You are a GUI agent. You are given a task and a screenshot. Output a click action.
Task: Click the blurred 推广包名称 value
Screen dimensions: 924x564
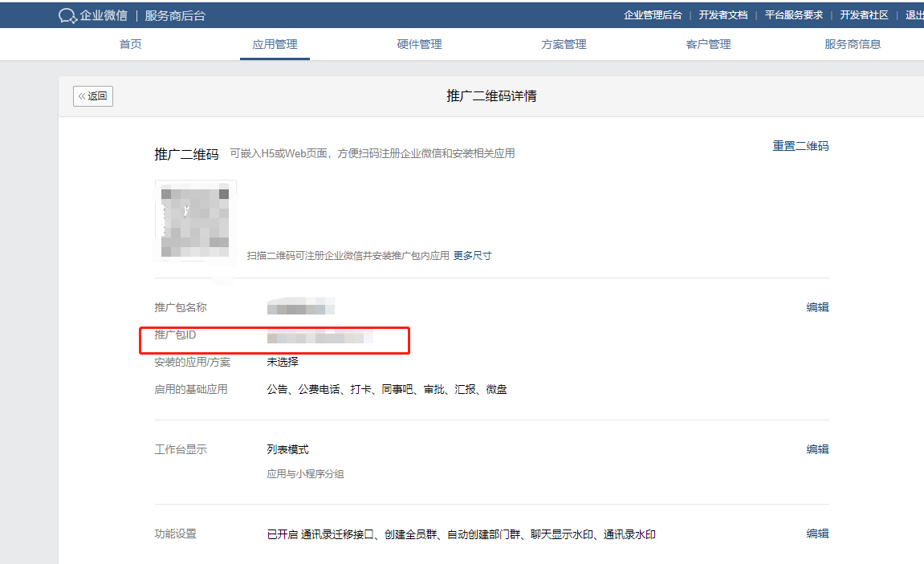[x=300, y=306]
